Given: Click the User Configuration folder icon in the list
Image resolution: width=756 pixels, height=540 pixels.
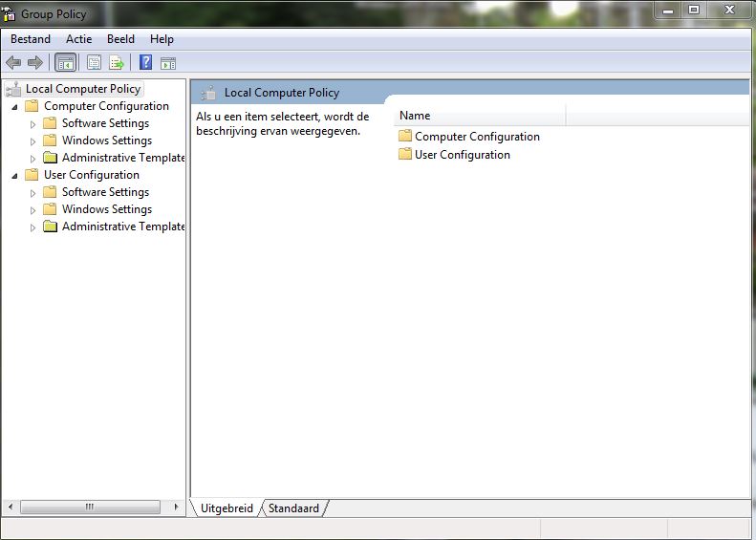Looking at the screenshot, I should pos(405,154).
